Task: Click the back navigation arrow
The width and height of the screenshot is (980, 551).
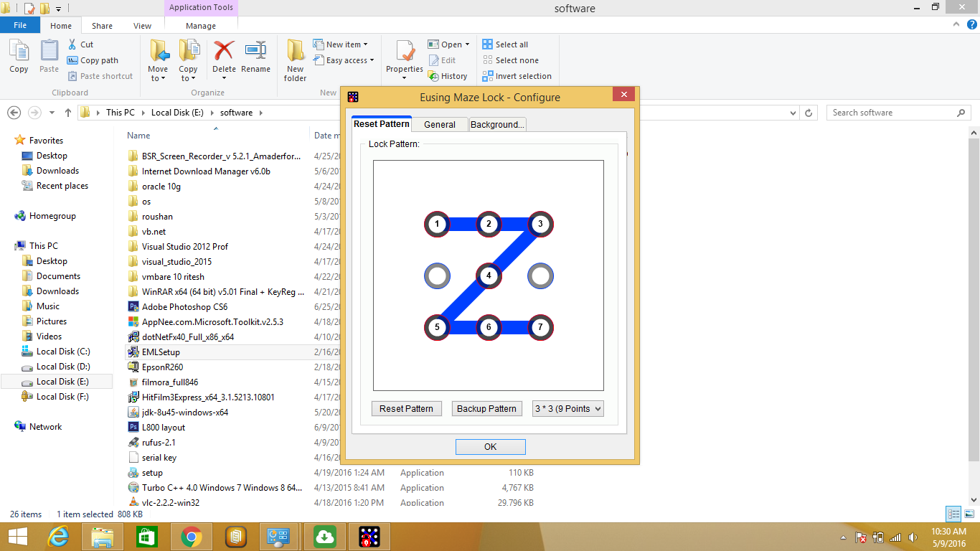Action: coord(14,113)
